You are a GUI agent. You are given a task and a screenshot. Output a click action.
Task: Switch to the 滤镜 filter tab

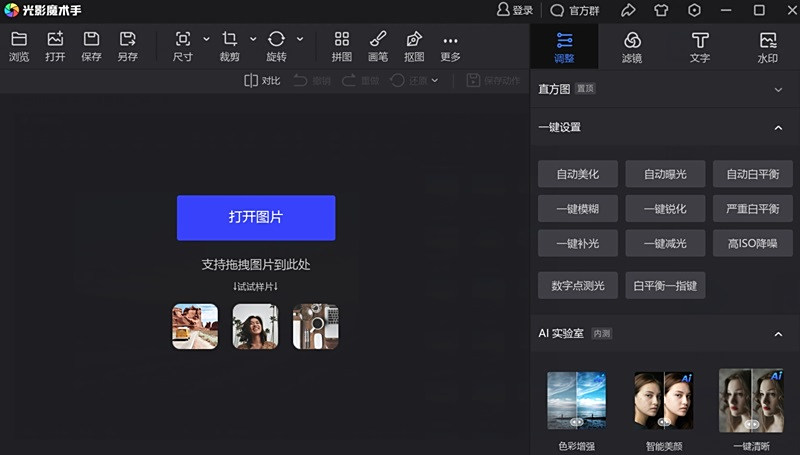tap(632, 46)
